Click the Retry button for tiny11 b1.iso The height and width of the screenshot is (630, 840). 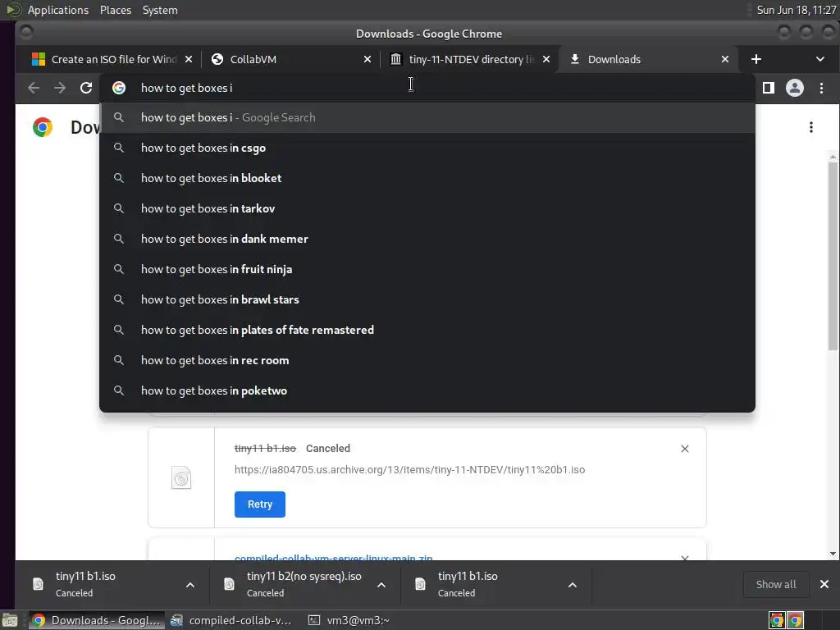260,504
